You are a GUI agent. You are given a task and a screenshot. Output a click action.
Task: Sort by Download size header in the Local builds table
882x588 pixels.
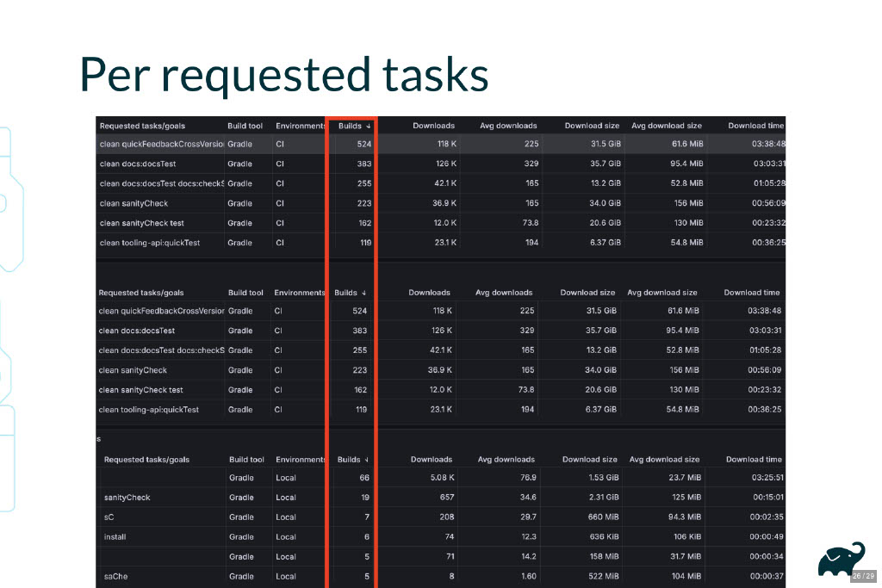pyautogui.click(x=589, y=460)
